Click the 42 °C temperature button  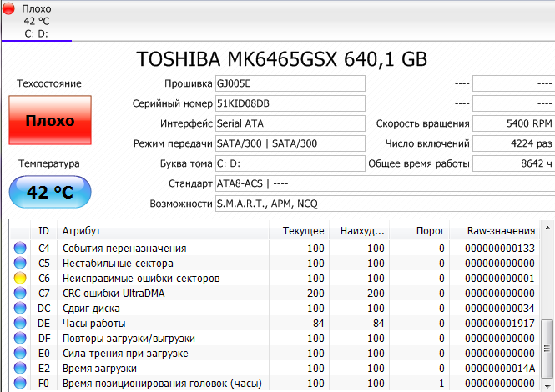[x=50, y=192]
